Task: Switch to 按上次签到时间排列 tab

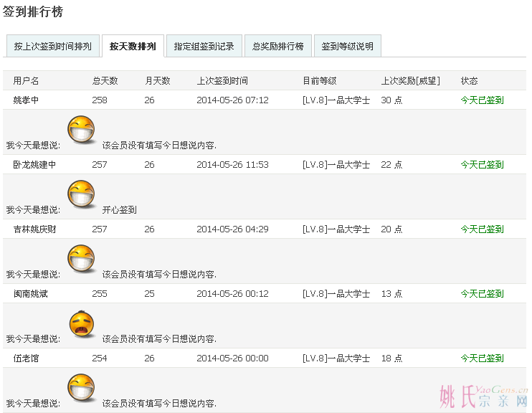Action: pos(52,47)
